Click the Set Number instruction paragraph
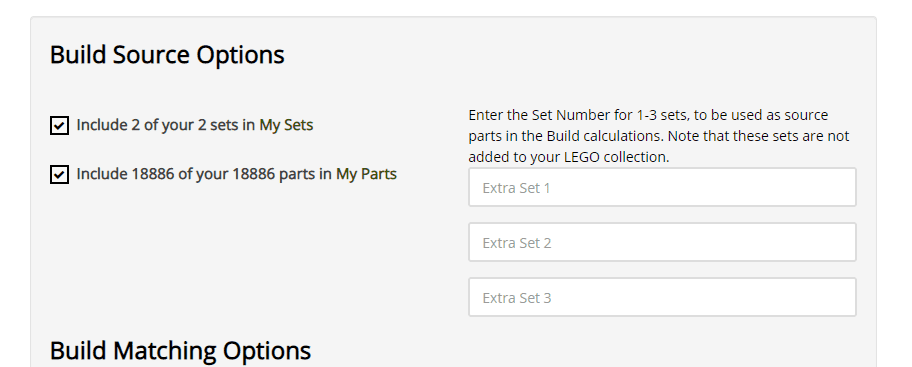This screenshot has height=367, width=912. (659, 136)
